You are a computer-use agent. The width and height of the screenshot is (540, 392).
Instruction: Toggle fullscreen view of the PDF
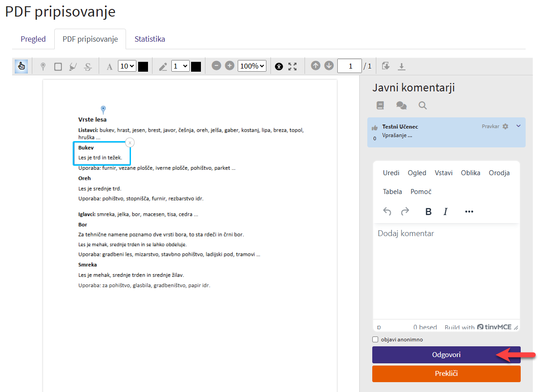click(x=292, y=66)
